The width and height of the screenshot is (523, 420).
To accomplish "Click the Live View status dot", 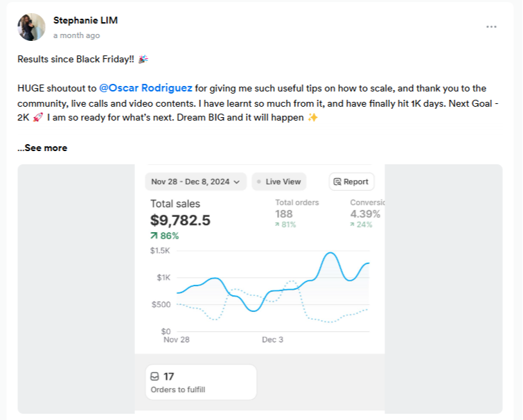I will click(259, 182).
